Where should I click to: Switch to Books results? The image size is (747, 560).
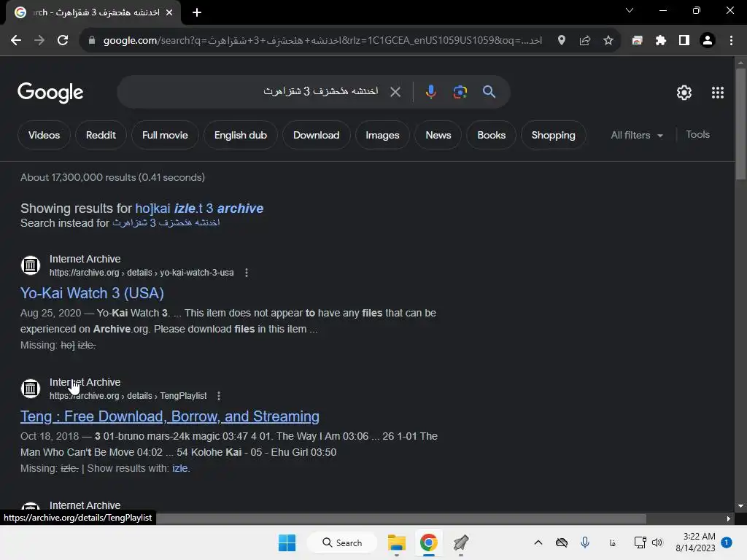(x=491, y=135)
